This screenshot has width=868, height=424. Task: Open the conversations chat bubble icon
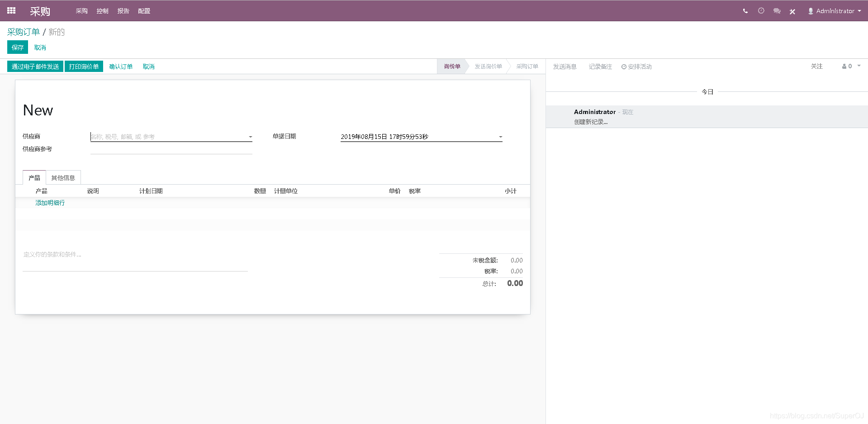pos(777,11)
